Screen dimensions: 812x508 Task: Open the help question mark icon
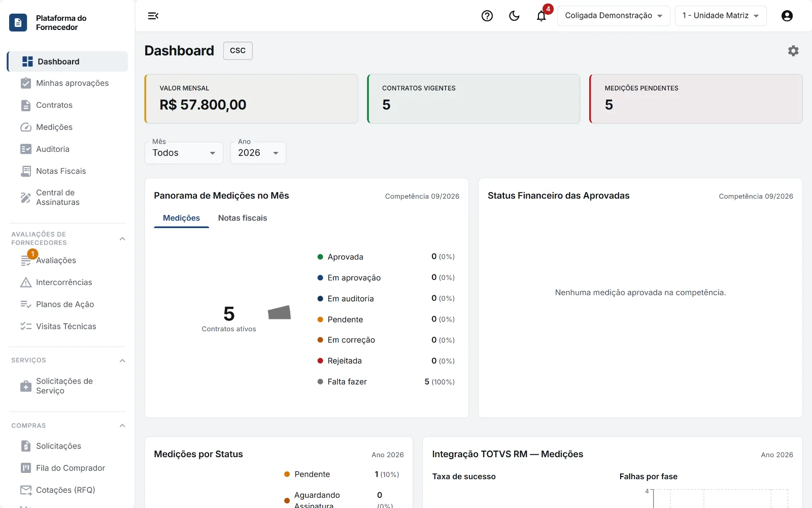click(x=487, y=16)
